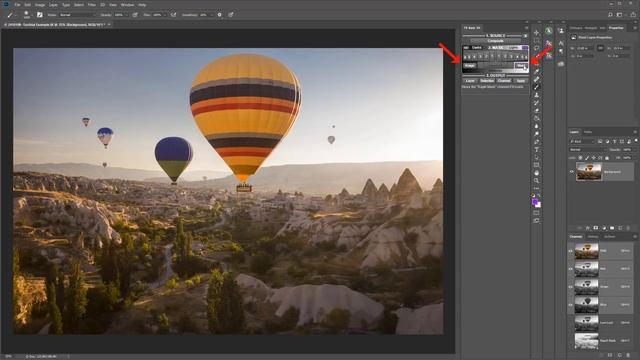
Task: Select the Eraser tool
Action: tap(536, 111)
